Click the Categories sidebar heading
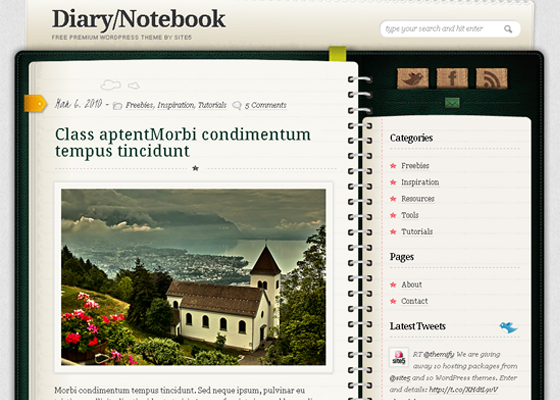 pyautogui.click(x=411, y=138)
